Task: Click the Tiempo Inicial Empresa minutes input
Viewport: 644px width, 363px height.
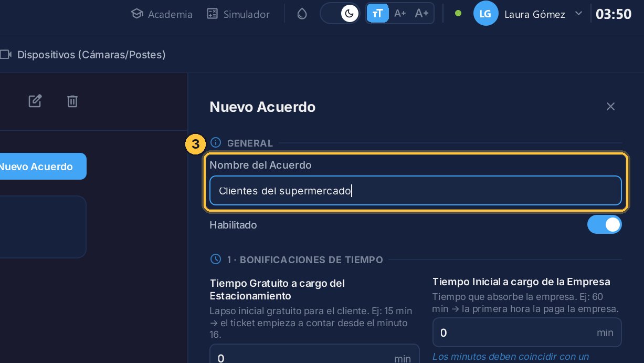Action: (527, 333)
